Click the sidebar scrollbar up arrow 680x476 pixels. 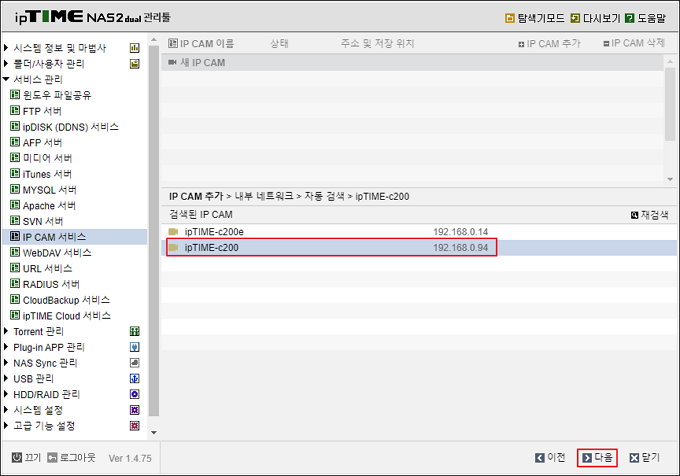(154, 40)
